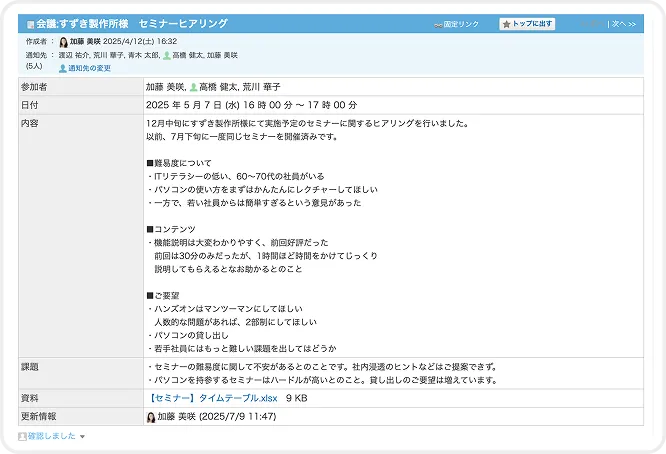Open the 固定リンク permalink

point(461,24)
